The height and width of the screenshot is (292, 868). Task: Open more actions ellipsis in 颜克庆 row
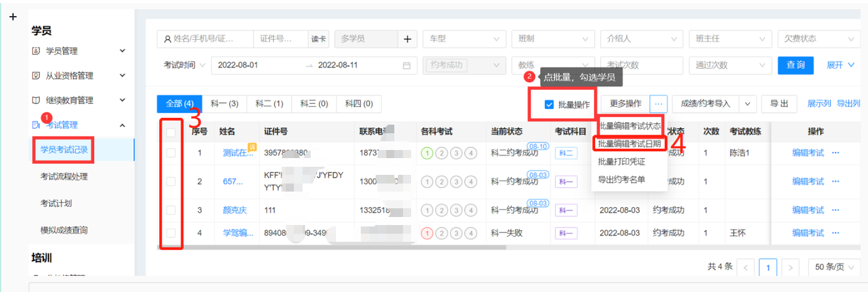point(836,210)
